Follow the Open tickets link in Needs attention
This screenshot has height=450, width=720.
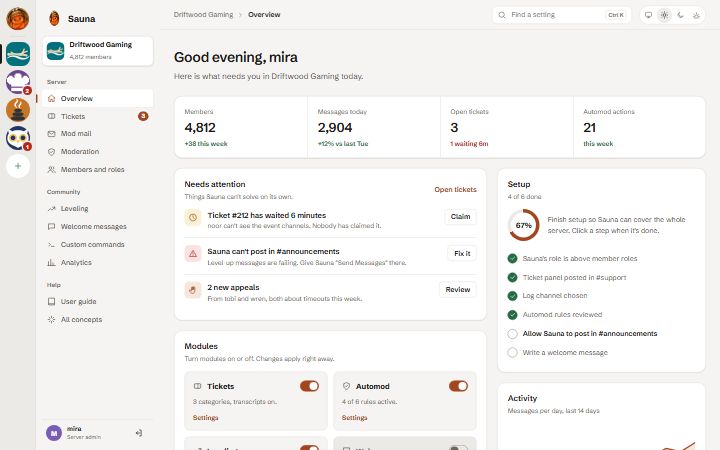pyautogui.click(x=456, y=190)
